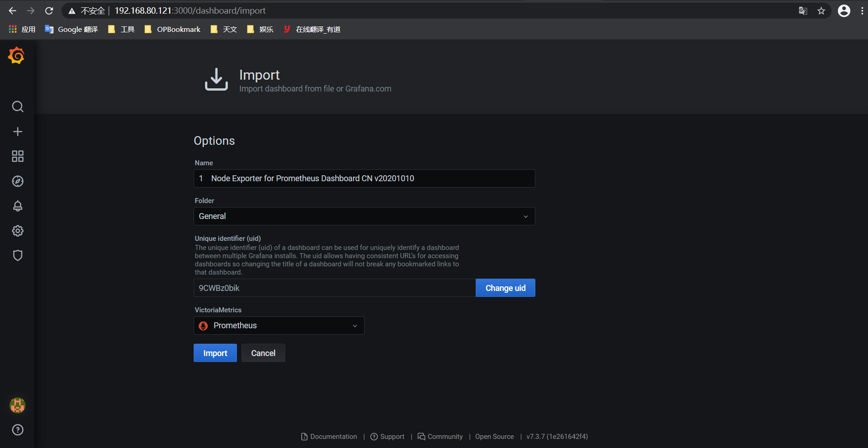Click the VictoriaMetrics label text
Viewport: 868px width, 448px height.
click(218, 310)
